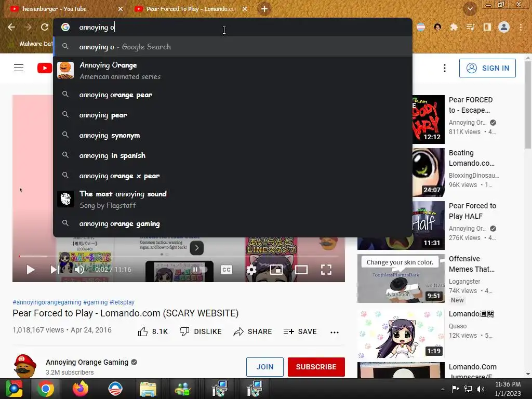Viewport: 532px width, 399px height.
Task: Switch to theater mode
Action: (x=301, y=270)
